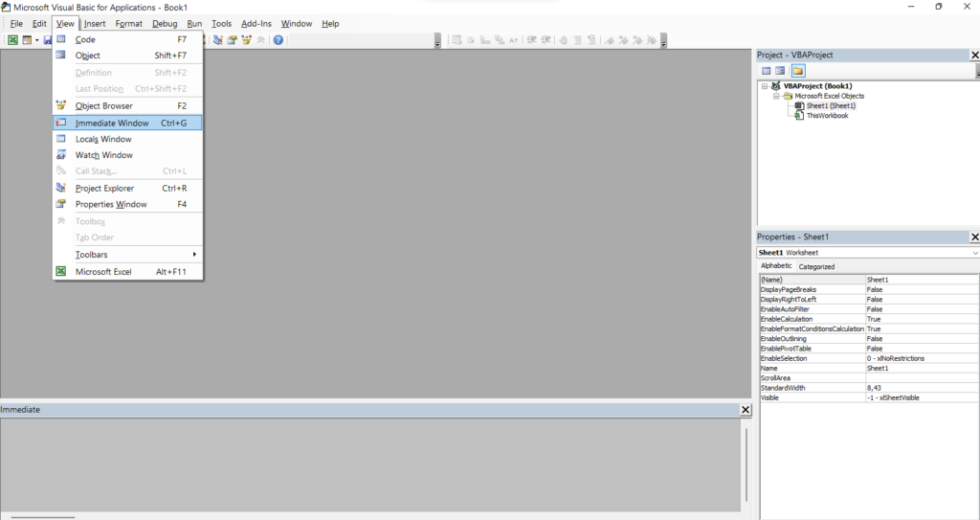980x520 pixels.
Task: Open Standard toolbar options arrow
Action: [437, 41]
